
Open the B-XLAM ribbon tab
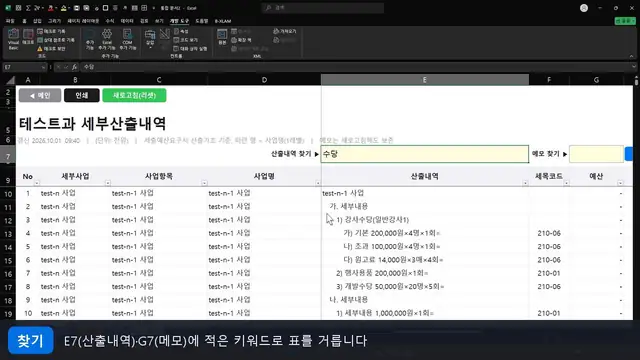click(223, 21)
